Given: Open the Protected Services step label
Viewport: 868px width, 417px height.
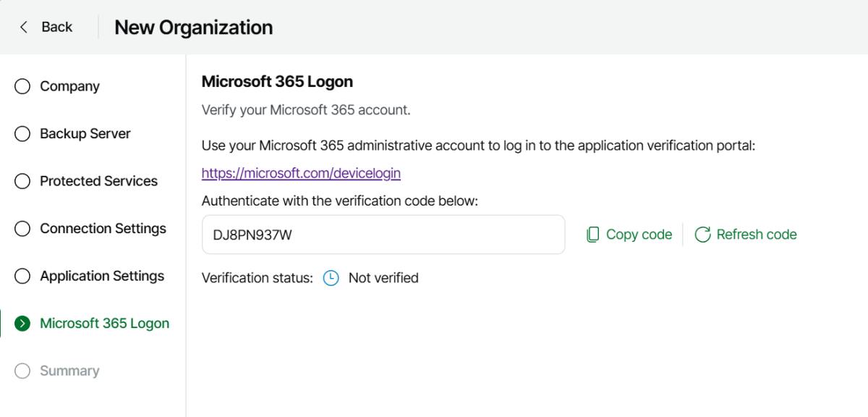Looking at the screenshot, I should 98,181.
